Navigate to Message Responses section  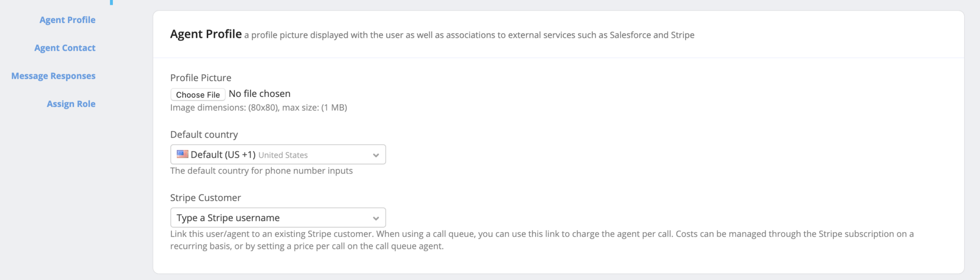click(54, 76)
